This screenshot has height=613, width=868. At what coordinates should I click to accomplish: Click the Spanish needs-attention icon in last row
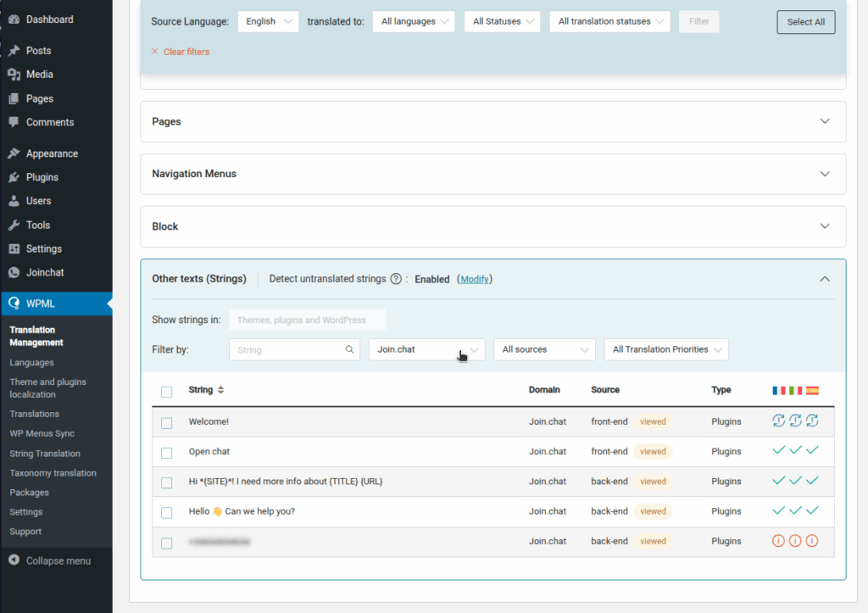coord(812,541)
